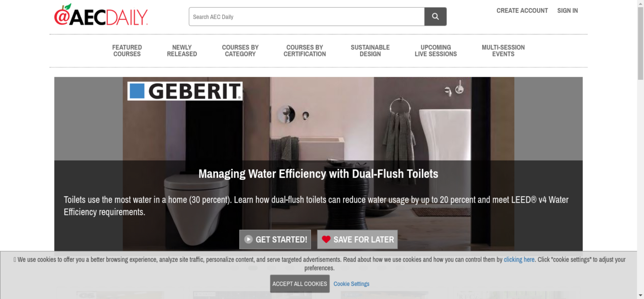Open Multi-Session Events
The image size is (644, 299).
pos(503,51)
